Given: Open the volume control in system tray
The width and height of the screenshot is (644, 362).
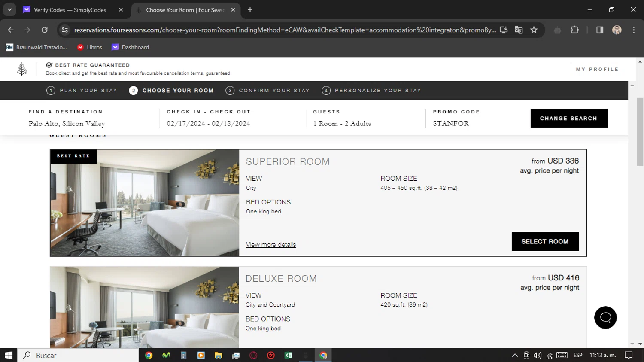Looking at the screenshot, I should 538,355.
